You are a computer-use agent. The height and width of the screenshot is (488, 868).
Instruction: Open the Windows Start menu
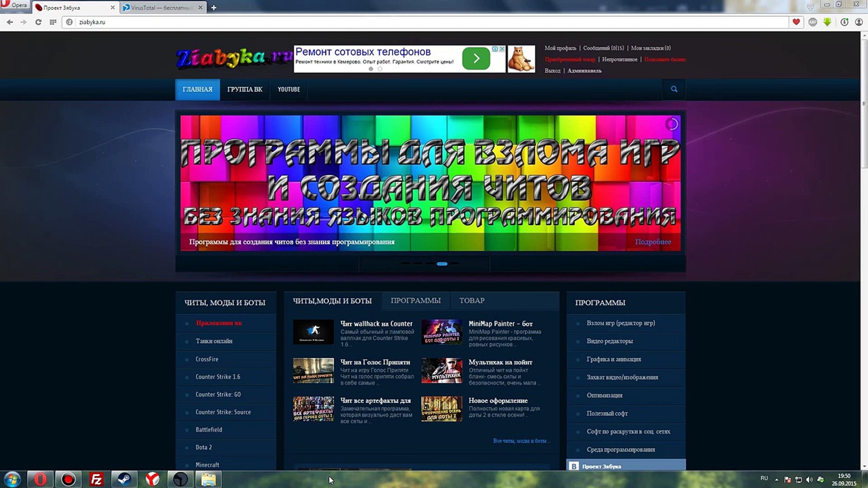(12, 479)
